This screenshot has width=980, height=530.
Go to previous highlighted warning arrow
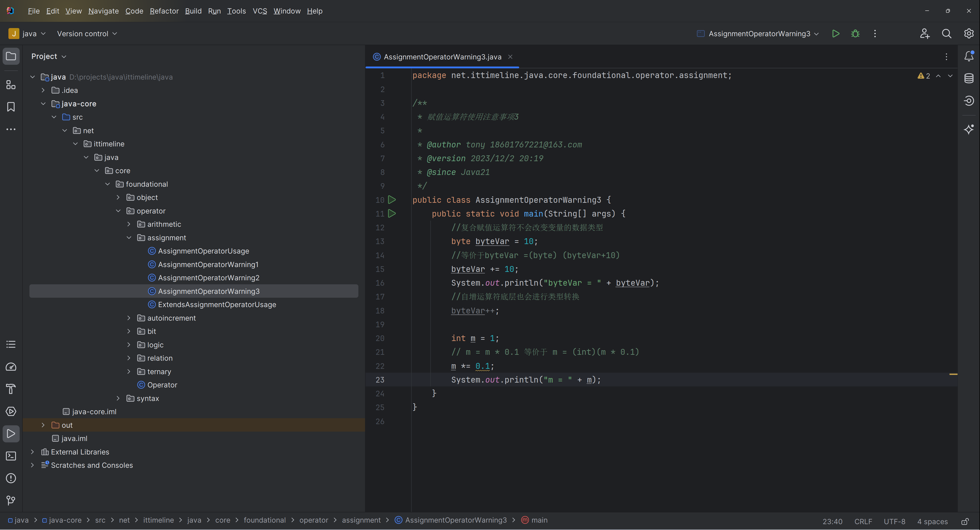pos(938,76)
